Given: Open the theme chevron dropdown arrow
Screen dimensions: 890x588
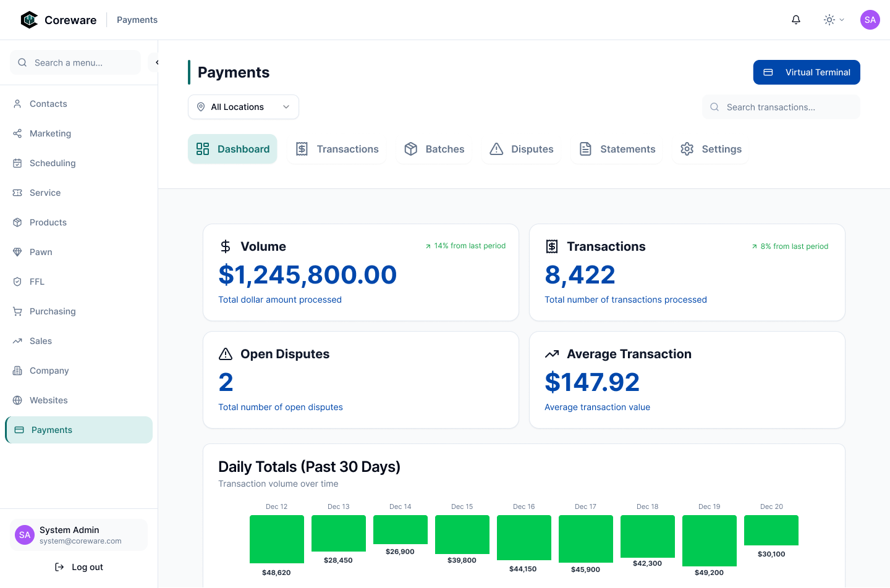Looking at the screenshot, I should tap(842, 20).
